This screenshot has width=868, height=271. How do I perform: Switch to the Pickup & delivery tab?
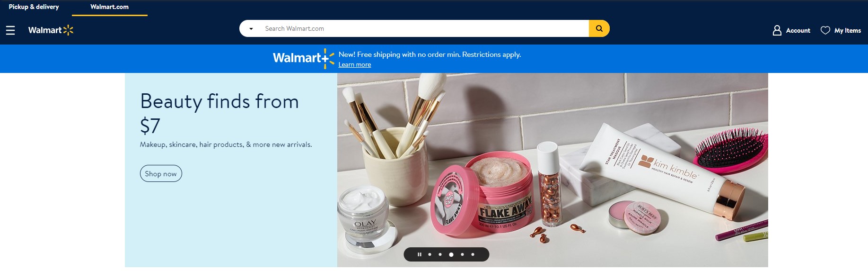point(34,7)
